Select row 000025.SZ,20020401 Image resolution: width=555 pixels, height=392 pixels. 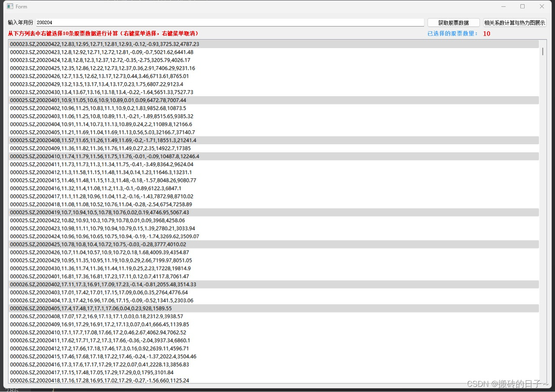point(274,100)
